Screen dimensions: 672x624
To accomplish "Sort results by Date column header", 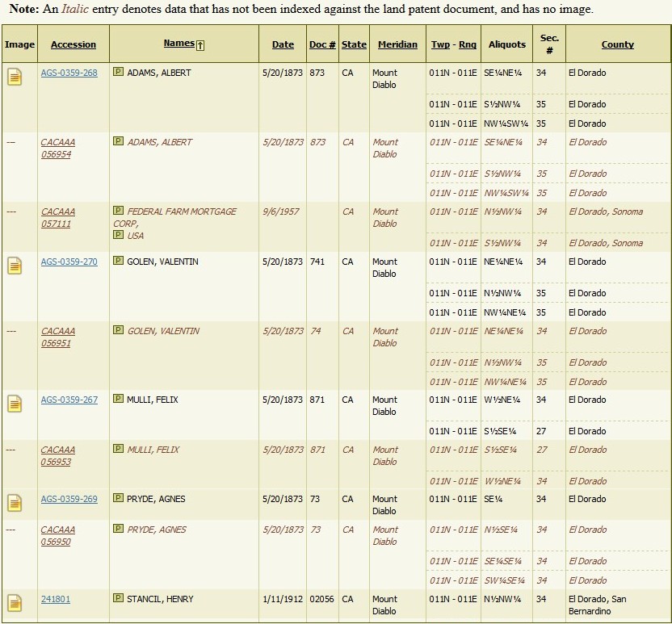I will (283, 45).
